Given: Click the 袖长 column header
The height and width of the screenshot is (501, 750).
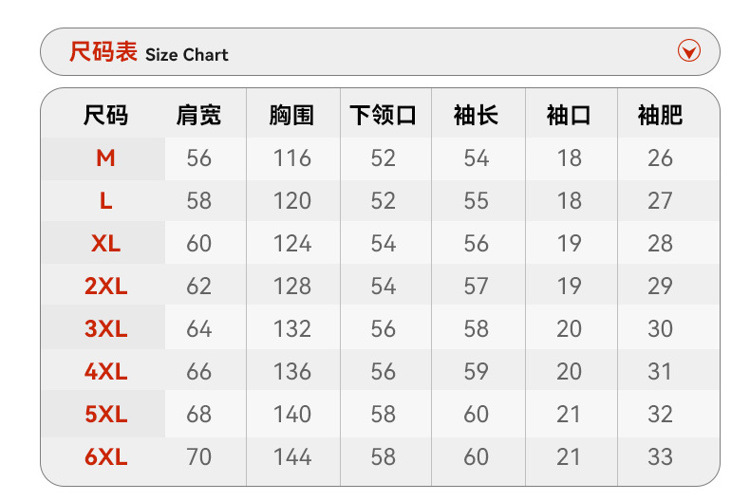Looking at the screenshot, I should point(476,115).
